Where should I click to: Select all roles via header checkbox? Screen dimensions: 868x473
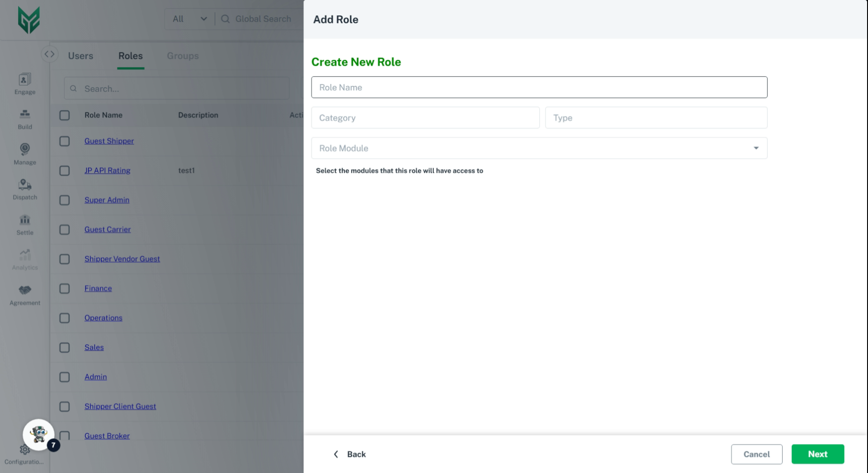(x=65, y=115)
